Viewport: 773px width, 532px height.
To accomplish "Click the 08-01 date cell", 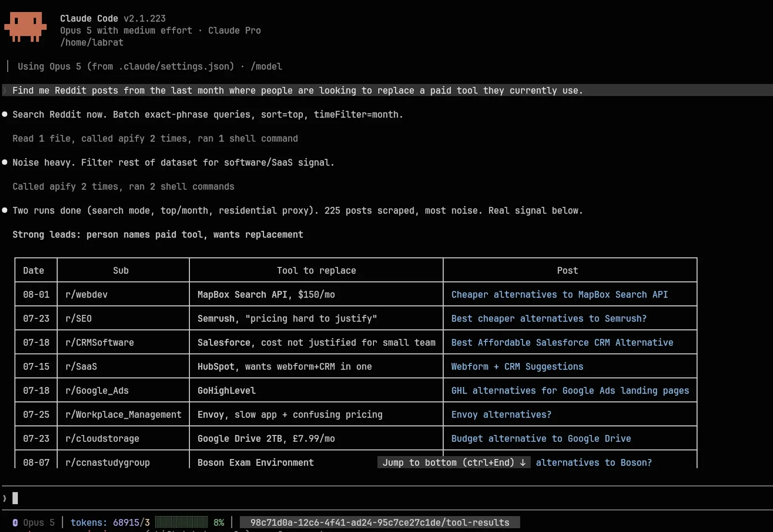I will pyautogui.click(x=36, y=294).
